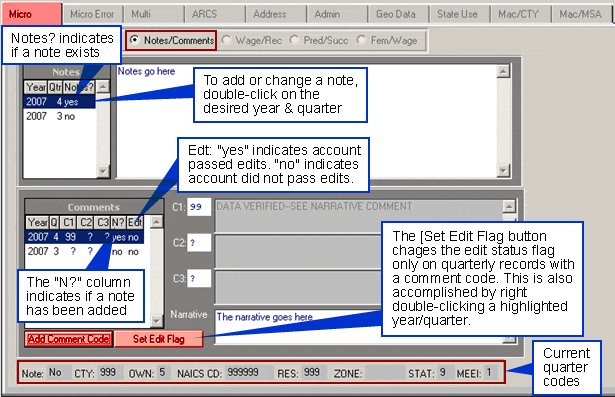Select the 2007 3 comments row
This screenshot has height=397, width=615.
point(85,251)
